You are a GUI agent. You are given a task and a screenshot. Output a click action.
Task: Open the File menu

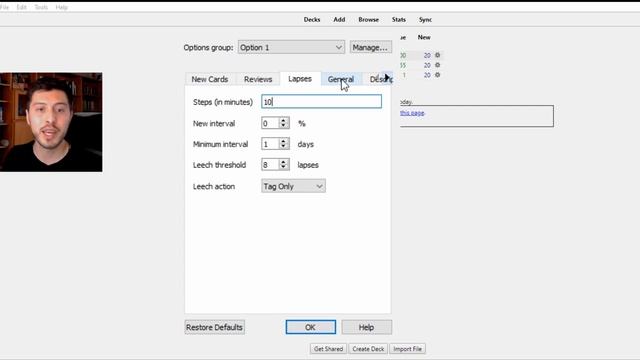[4, 7]
